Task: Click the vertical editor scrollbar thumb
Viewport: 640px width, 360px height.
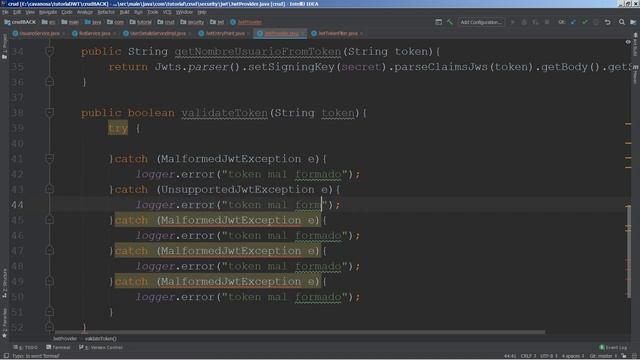Action: point(628,251)
